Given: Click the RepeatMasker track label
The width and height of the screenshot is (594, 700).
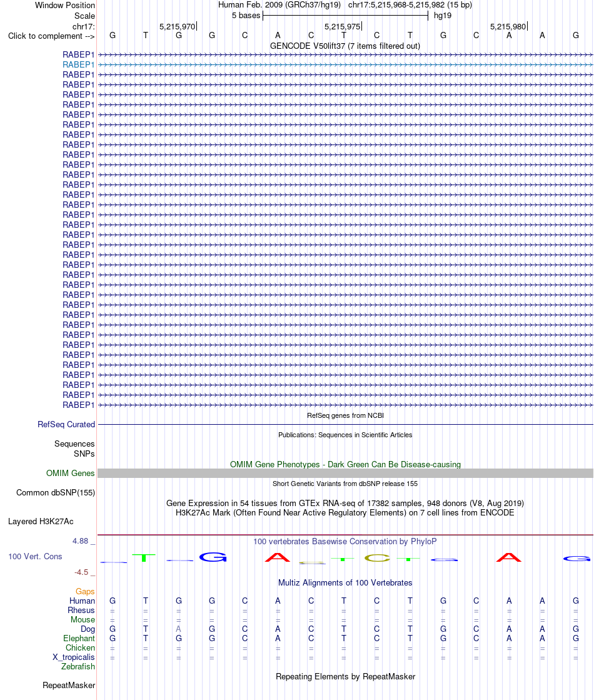Looking at the screenshot, I should (69, 685).
